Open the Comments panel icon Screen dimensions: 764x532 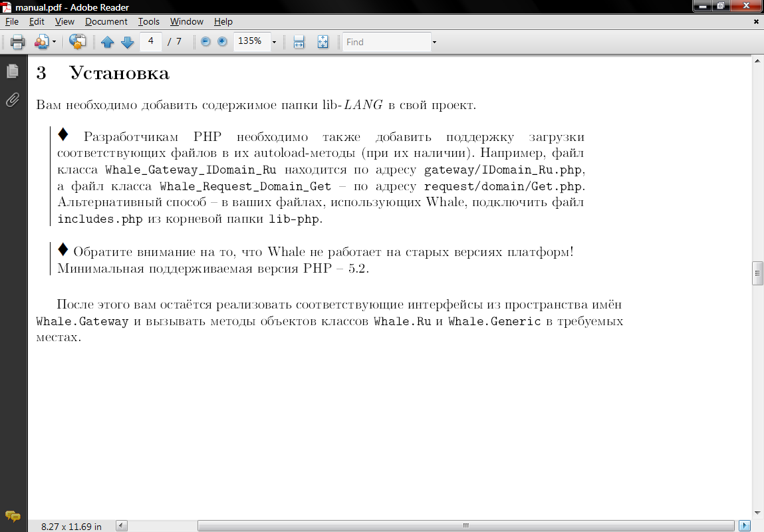(x=12, y=516)
